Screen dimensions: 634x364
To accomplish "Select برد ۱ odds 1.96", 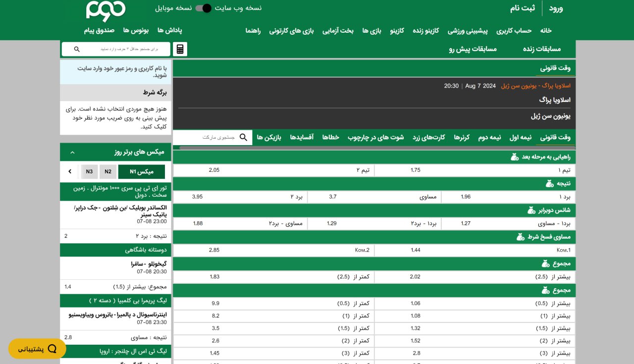I will (x=508, y=197).
